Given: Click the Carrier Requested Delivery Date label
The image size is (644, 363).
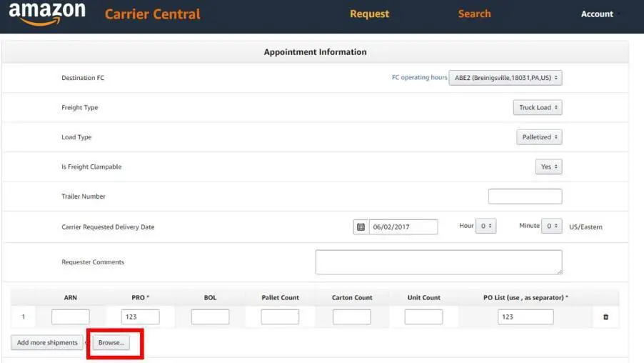Looking at the screenshot, I should click(108, 227).
